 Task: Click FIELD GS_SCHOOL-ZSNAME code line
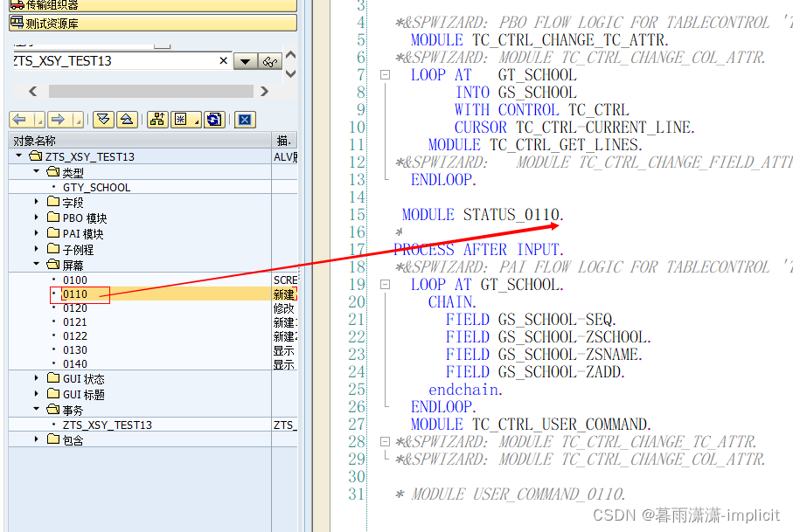click(x=544, y=355)
